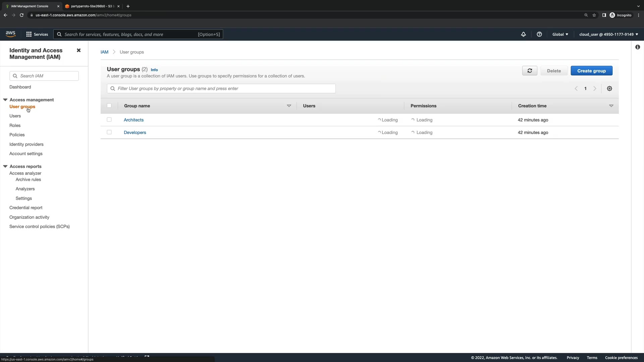Viewport: 644px width, 362px height.
Task: Click the refresh user groups icon button
Action: [x=530, y=71]
